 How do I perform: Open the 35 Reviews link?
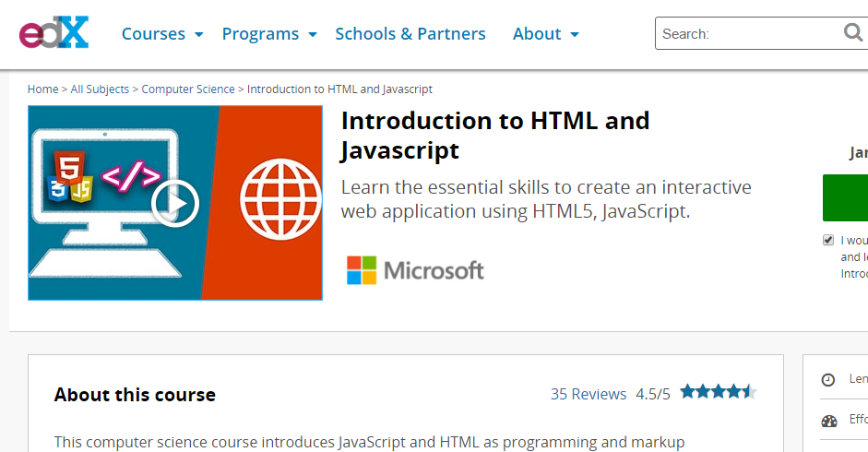point(588,394)
